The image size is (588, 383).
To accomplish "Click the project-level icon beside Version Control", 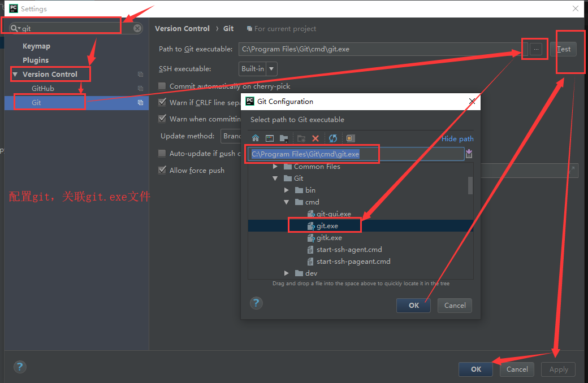I will coord(140,74).
